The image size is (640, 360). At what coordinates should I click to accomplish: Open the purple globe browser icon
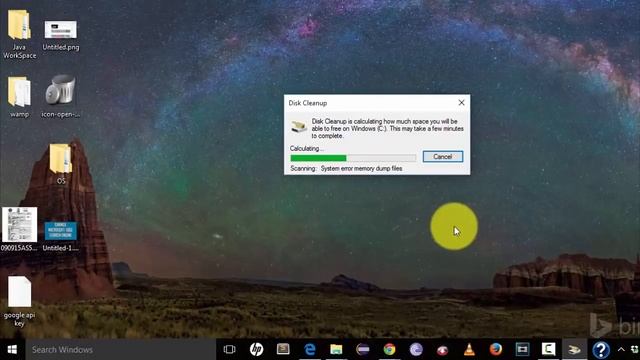(x=416, y=349)
